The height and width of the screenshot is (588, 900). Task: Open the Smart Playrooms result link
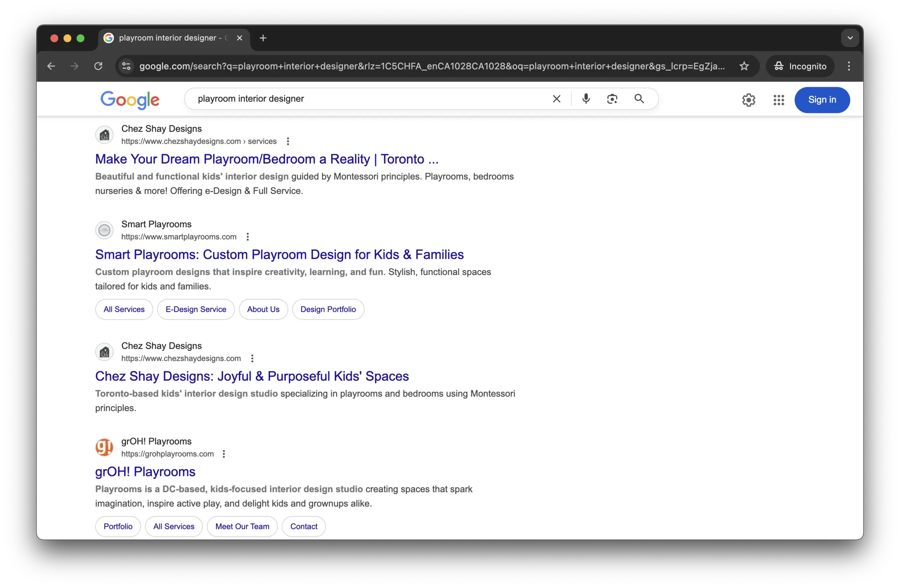point(279,254)
